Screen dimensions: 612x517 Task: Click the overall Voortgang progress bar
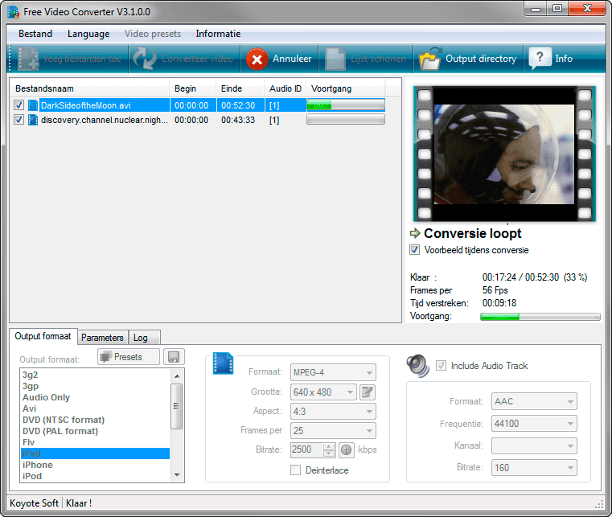tap(540, 317)
